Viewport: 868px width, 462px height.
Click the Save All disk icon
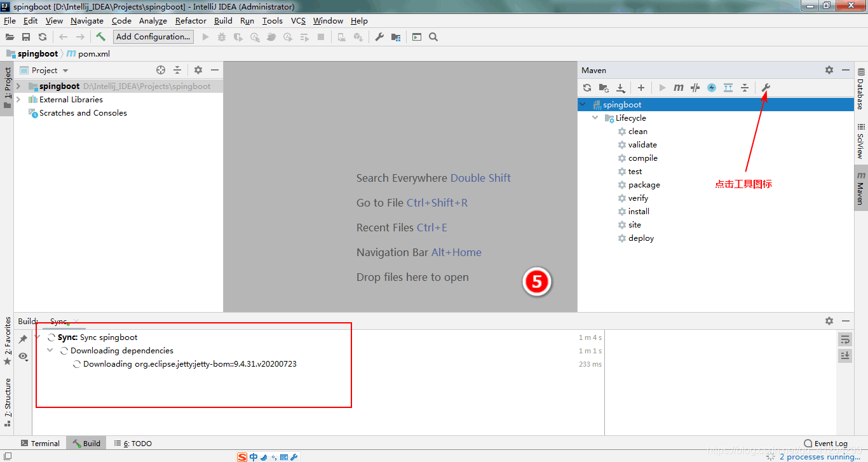click(x=26, y=37)
